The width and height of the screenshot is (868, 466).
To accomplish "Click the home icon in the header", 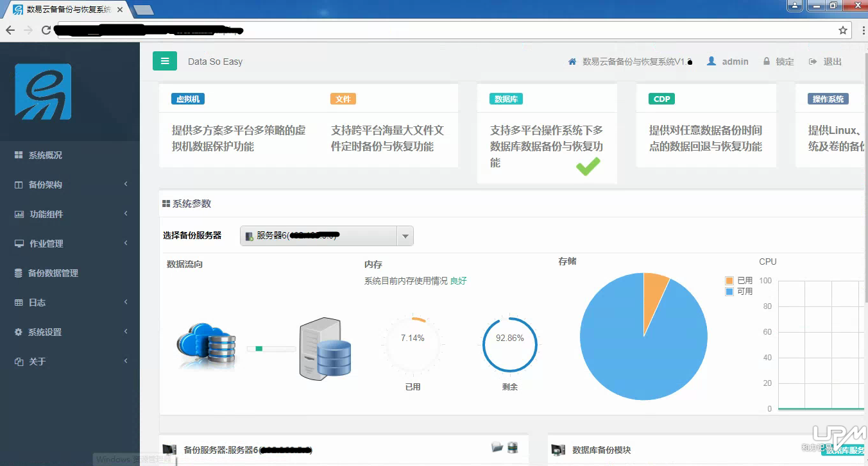I will click(x=572, y=62).
